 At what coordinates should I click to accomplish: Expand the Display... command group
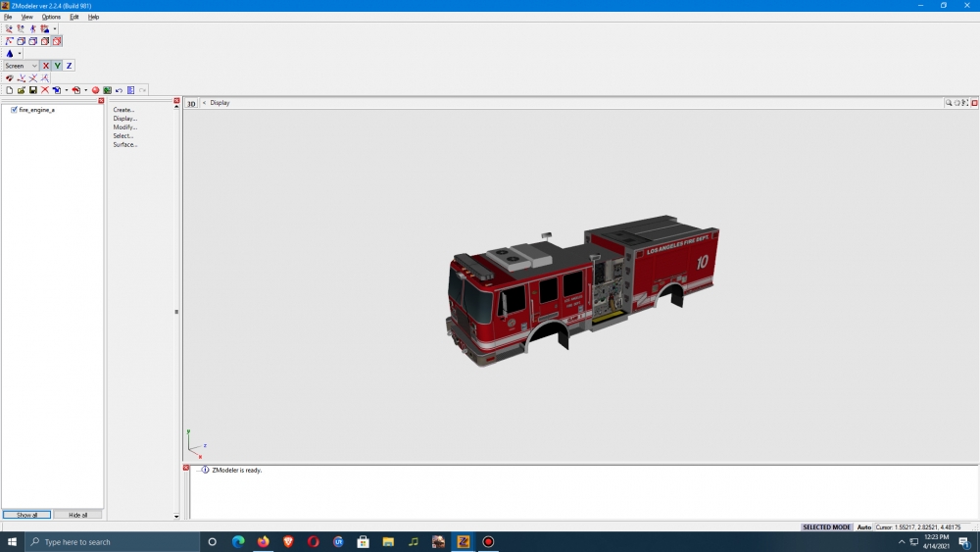point(125,119)
